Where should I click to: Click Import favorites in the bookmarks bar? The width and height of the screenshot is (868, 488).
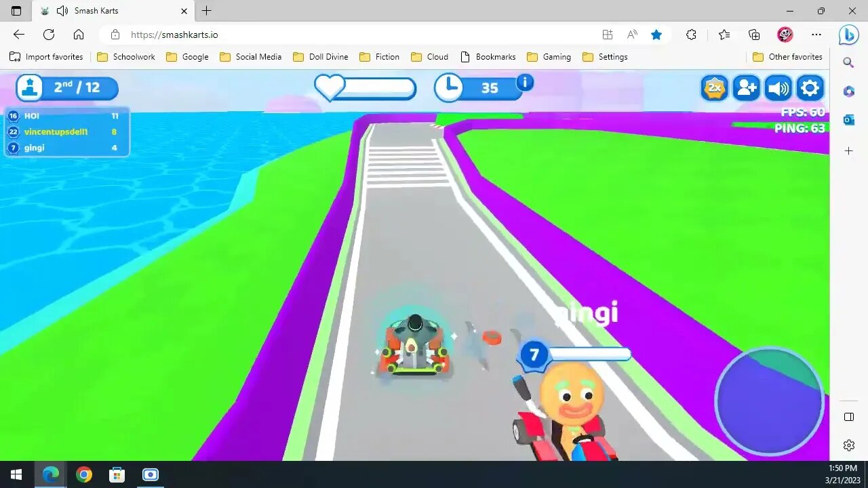[x=46, y=57]
